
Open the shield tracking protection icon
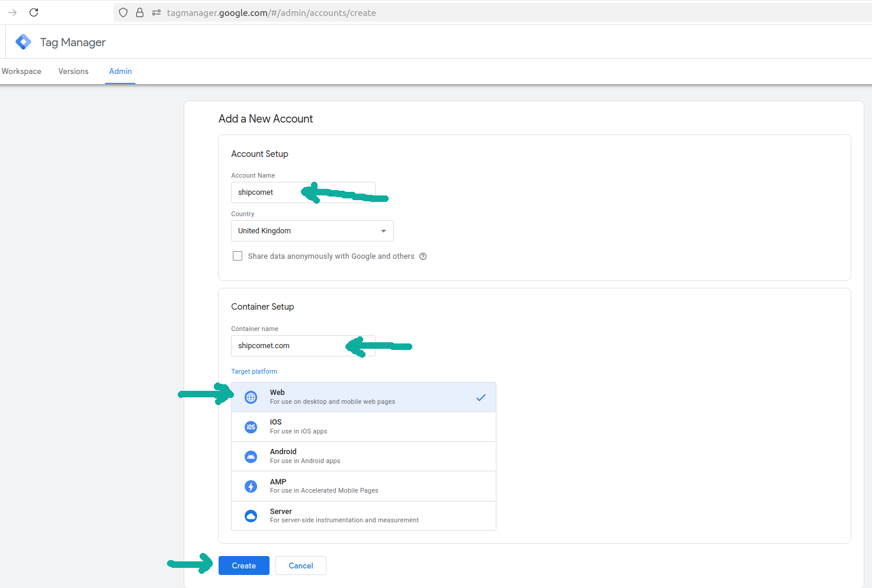point(123,12)
